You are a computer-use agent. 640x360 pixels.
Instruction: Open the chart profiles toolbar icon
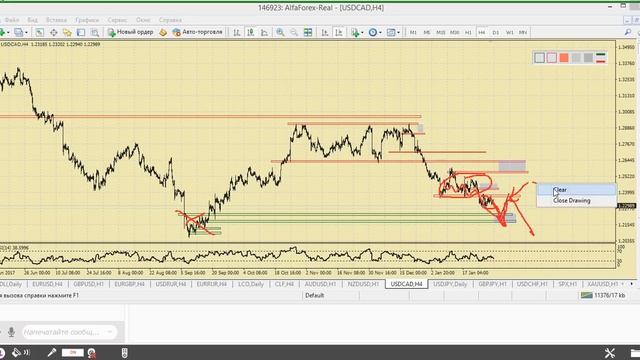(19, 32)
